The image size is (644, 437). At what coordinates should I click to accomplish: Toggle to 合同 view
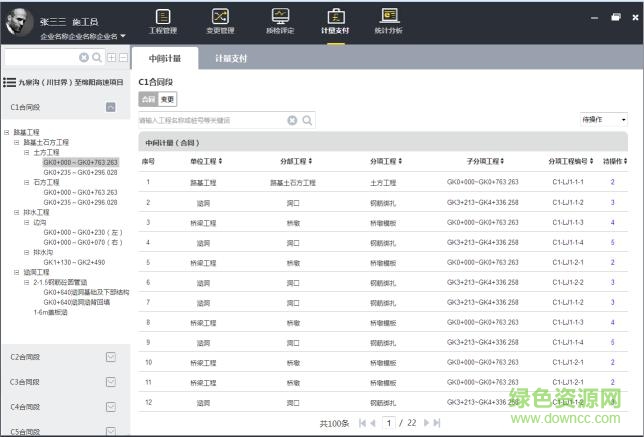click(148, 100)
